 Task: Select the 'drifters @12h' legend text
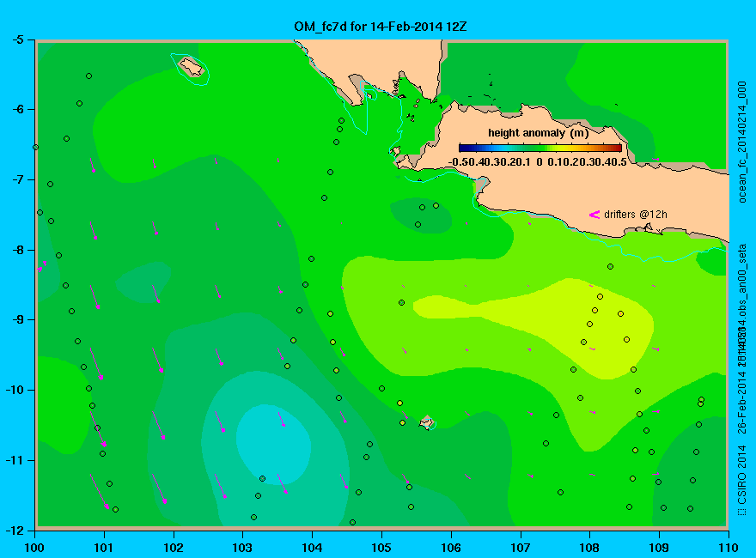636,215
